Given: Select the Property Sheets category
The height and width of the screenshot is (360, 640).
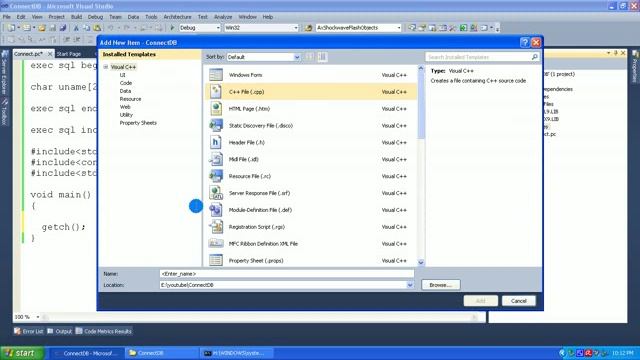Looking at the screenshot, I should pos(138,123).
